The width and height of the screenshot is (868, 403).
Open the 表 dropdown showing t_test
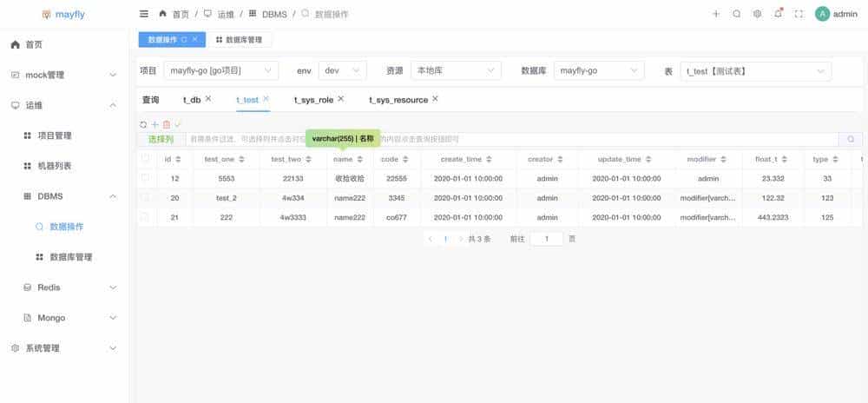pos(756,71)
